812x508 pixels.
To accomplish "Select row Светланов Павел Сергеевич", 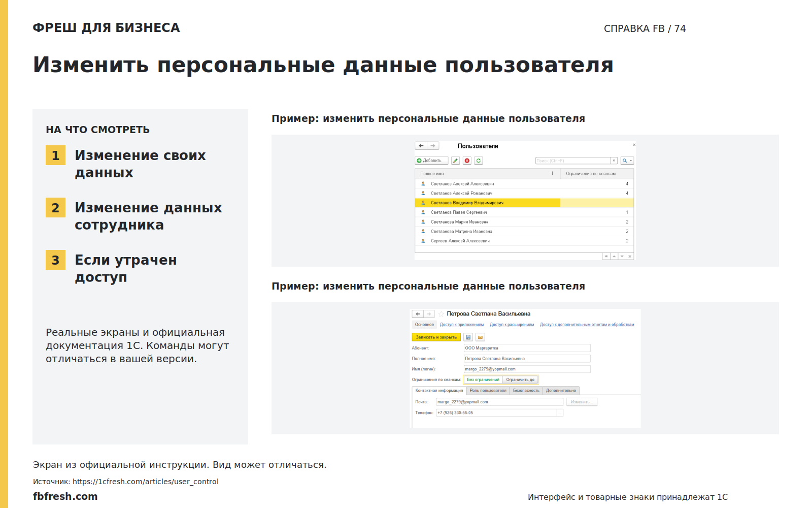I will 524,212.
